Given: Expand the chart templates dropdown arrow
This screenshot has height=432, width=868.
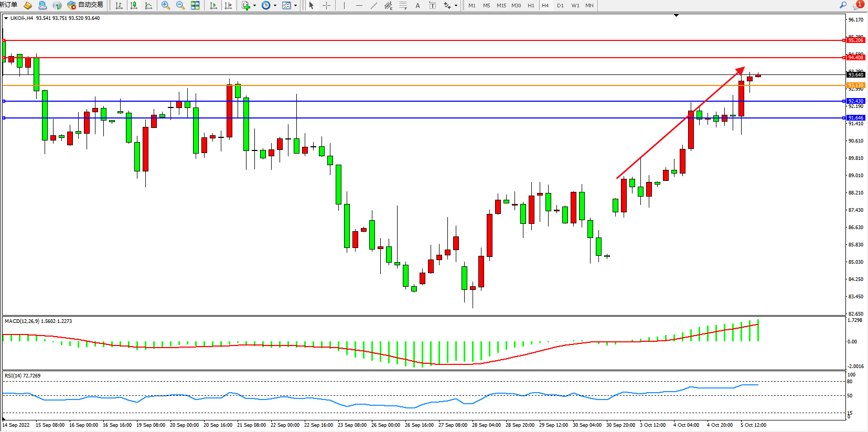Looking at the screenshot, I should pos(295,5).
